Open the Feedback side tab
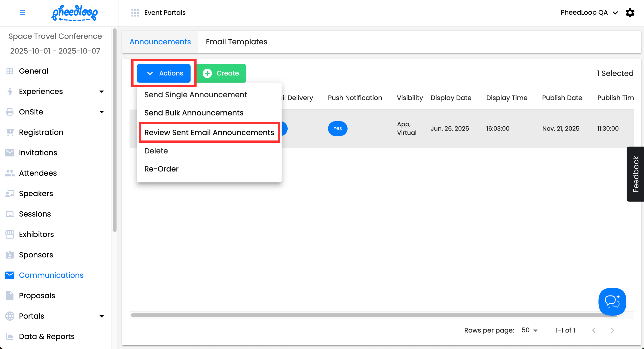644x349 pixels. (635, 174)
